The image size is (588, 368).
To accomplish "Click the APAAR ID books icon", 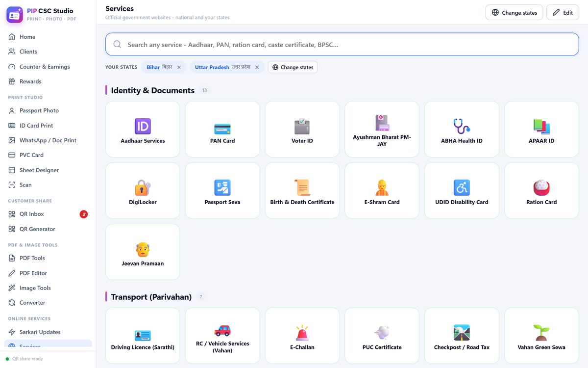I will 541,127.
